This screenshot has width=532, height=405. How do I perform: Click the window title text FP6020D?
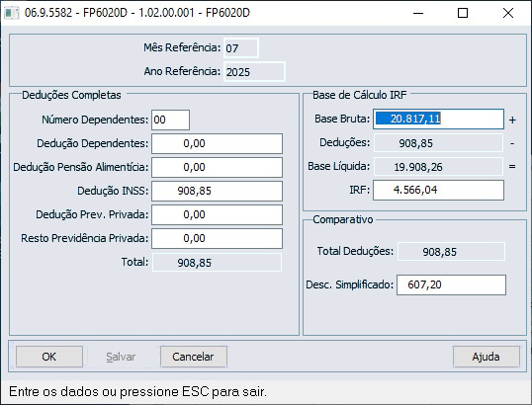click(137, 13)
